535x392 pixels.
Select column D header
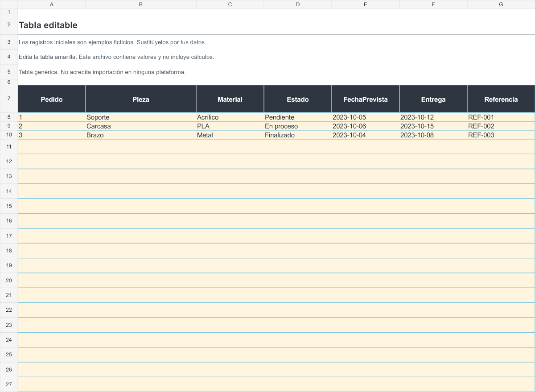coord(298,4)
